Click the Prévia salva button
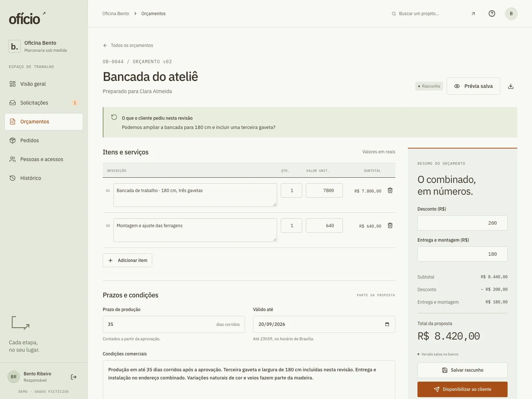 pyautogui.click(x=473, y=86)
